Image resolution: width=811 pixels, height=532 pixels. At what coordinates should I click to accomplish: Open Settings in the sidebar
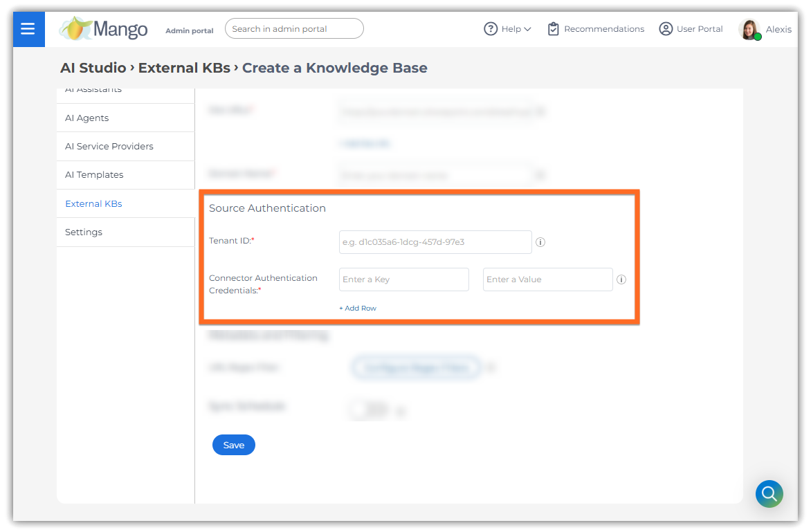point(84,232)
